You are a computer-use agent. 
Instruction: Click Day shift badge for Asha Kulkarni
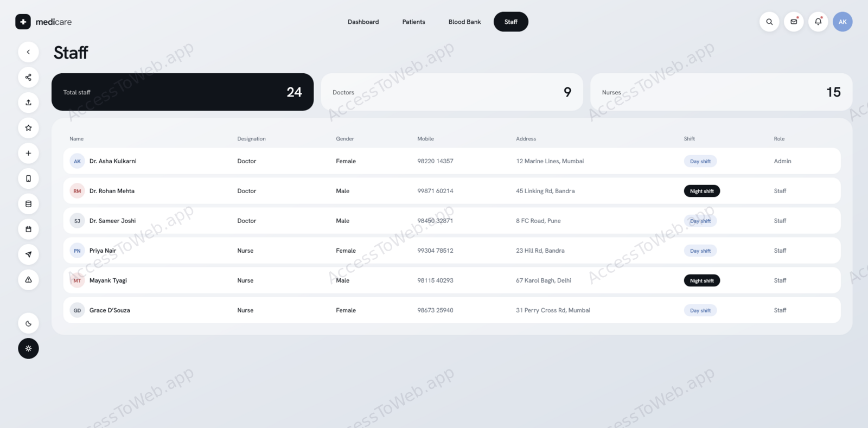point(700,161)
